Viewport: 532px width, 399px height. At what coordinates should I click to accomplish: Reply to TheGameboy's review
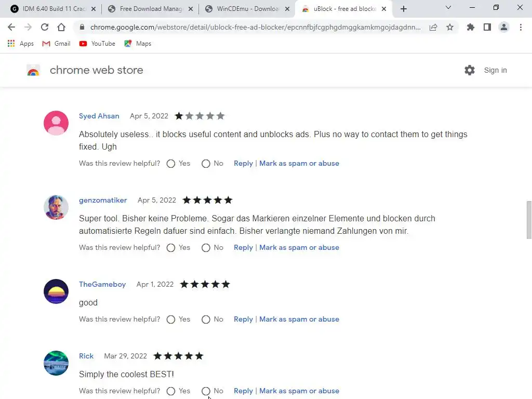(x=243, y=319)
